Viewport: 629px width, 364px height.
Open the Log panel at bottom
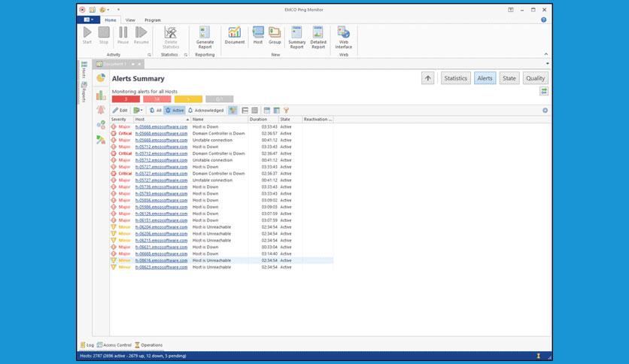pos(87,344)
